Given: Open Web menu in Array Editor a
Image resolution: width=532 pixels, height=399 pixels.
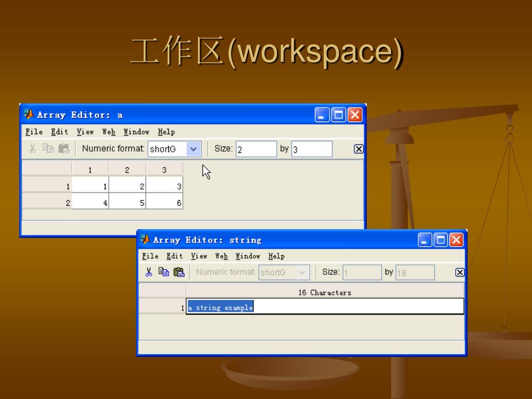Looking at the screenshot, I should coord(109,132).
